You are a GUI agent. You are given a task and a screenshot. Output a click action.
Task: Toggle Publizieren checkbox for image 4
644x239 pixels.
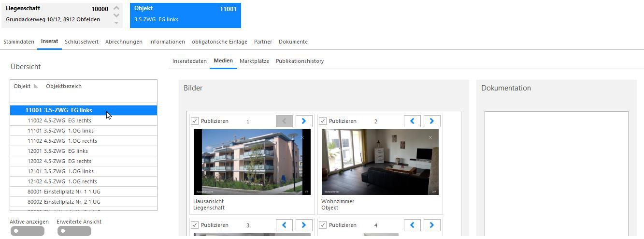pyautogui.click(x=323, y=225)
